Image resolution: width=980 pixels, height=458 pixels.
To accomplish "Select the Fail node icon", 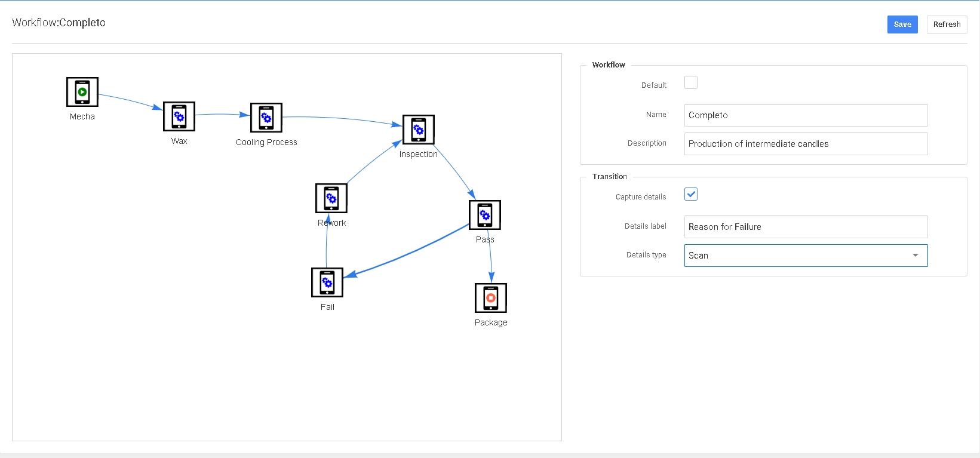I will [327, 282].
